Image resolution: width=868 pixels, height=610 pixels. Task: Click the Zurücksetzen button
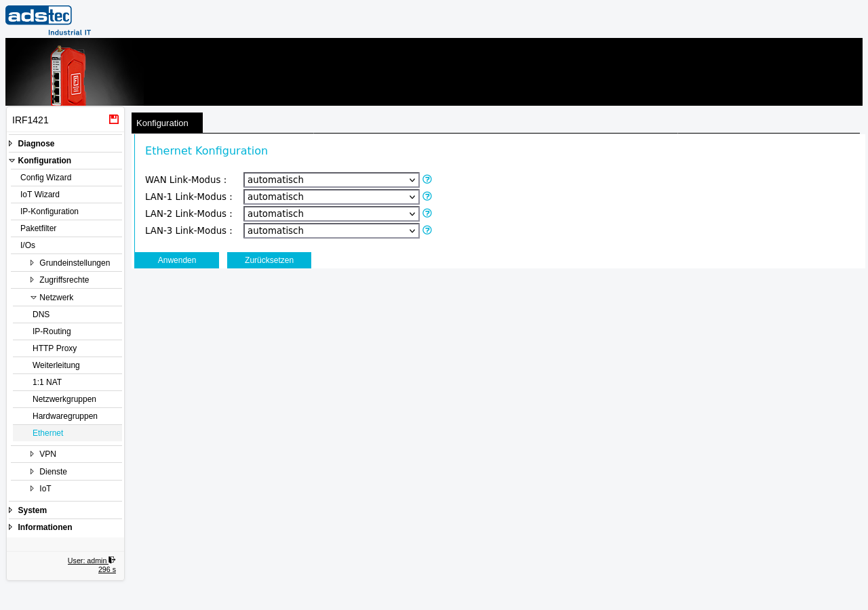point(269,260)
